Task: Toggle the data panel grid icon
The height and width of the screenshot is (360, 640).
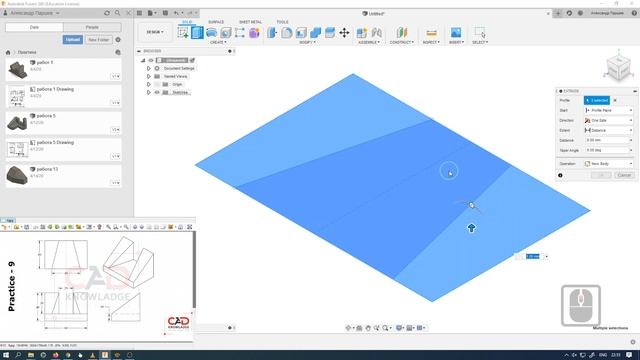Action: (139, 13)
